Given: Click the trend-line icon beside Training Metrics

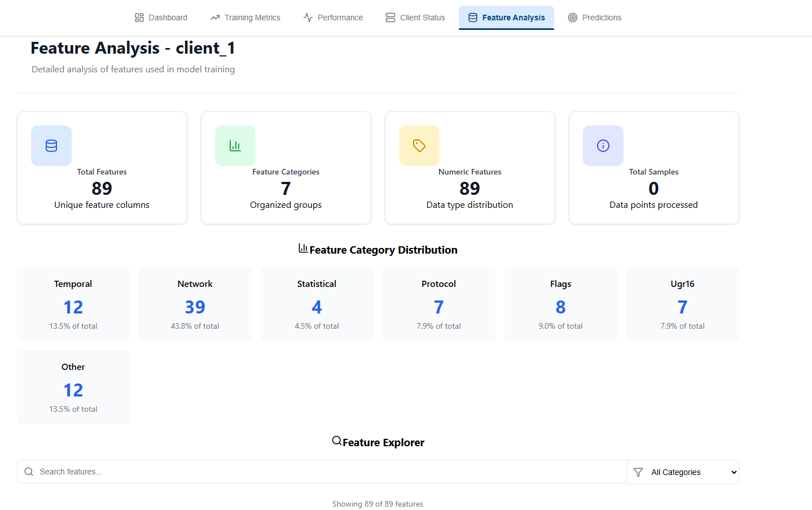Looking at the screenshot, I should pyautogui.click(x=214, y=18).
